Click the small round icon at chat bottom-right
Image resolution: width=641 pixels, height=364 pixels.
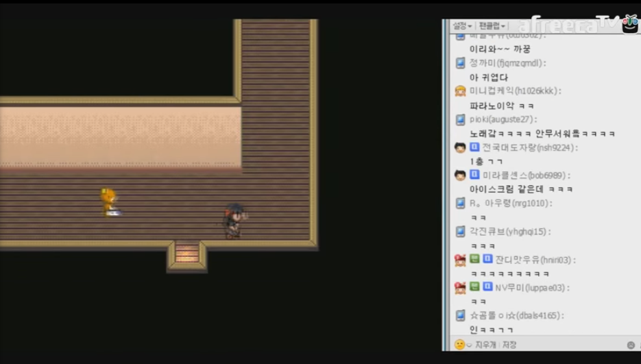631,345
